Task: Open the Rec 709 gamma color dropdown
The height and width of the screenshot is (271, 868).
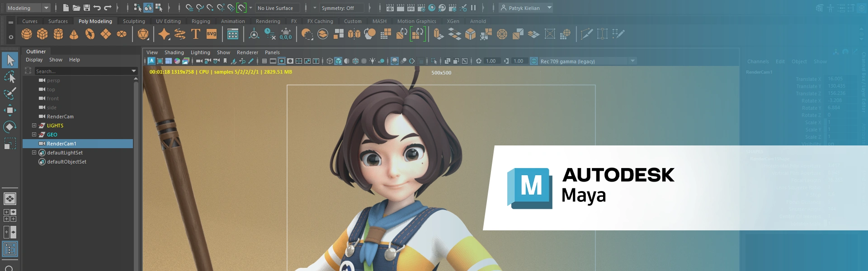Action: 632,61
